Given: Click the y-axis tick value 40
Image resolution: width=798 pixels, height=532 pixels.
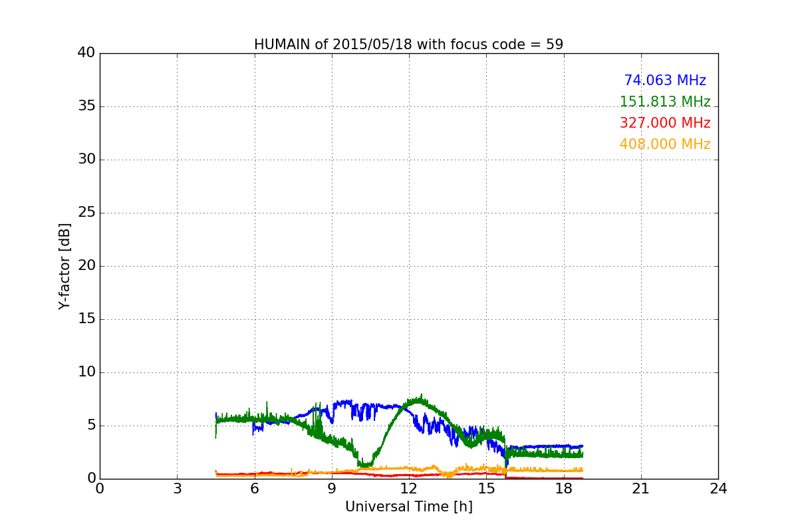Looking at the screenshot, I should (86, 53).
